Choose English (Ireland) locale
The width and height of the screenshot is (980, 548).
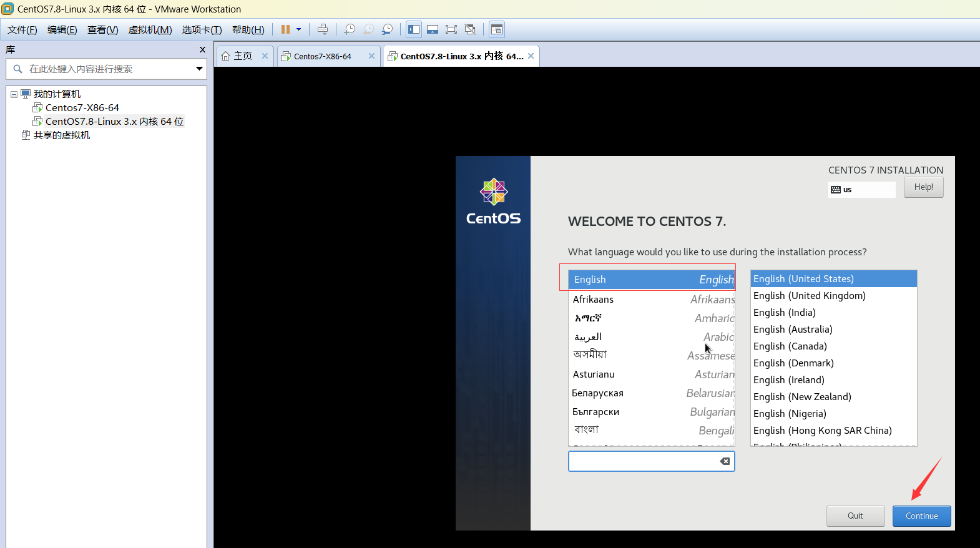pyautogui.click(x=833, y=380)
